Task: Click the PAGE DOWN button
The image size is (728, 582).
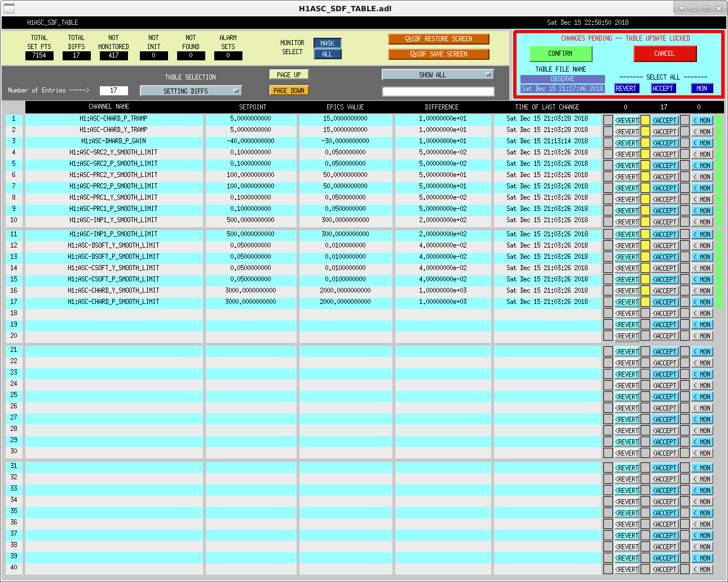Action: coord(289,90)
